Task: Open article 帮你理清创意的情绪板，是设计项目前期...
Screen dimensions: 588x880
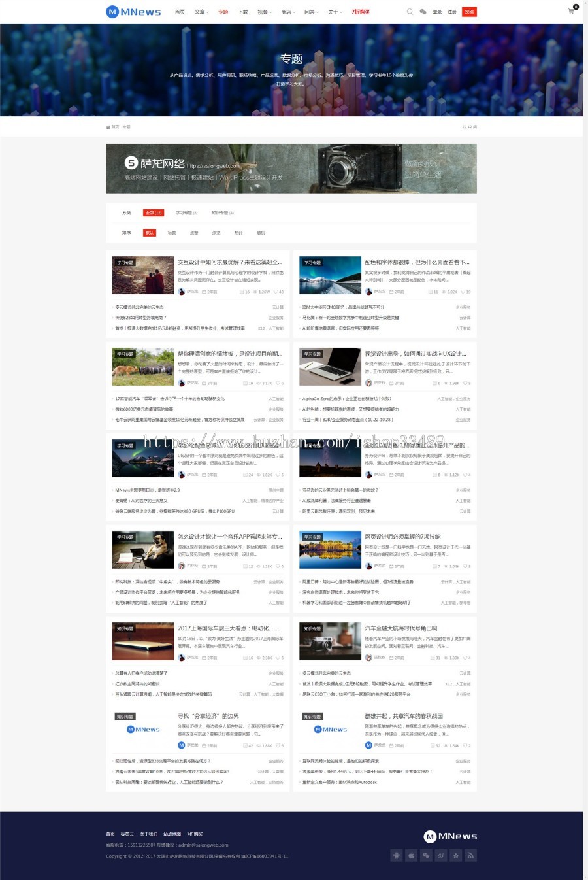Action: [x=230, y=354]
